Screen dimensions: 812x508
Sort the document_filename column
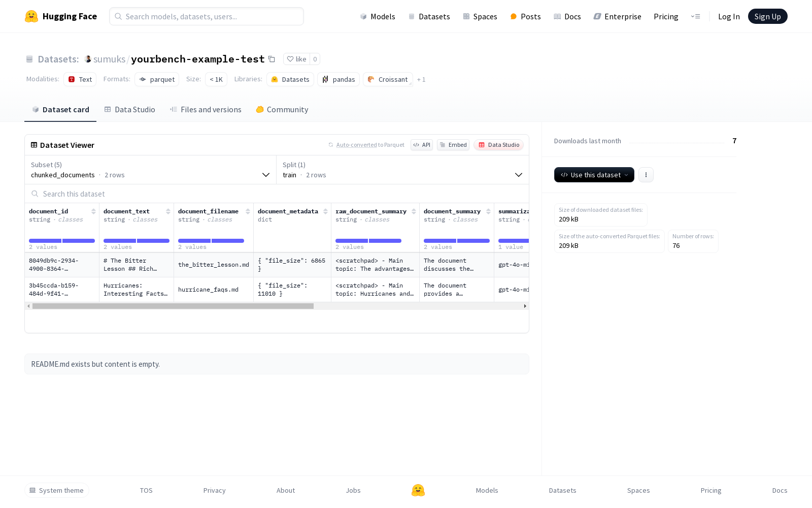click(x=248, y=211)
